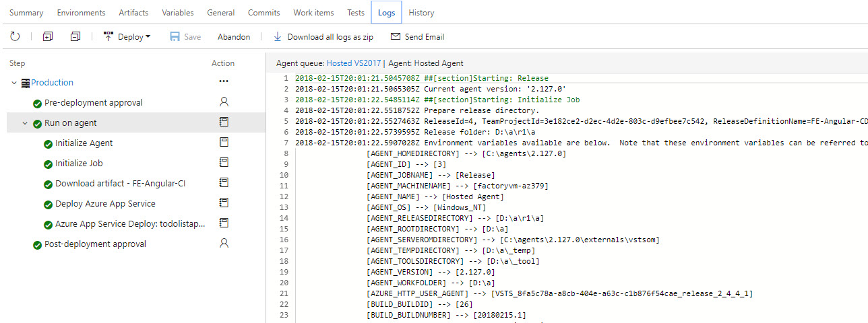Screen dimensions: 868x323
Task: Open the Artifacts tab
Action: [x=133, y=13]
